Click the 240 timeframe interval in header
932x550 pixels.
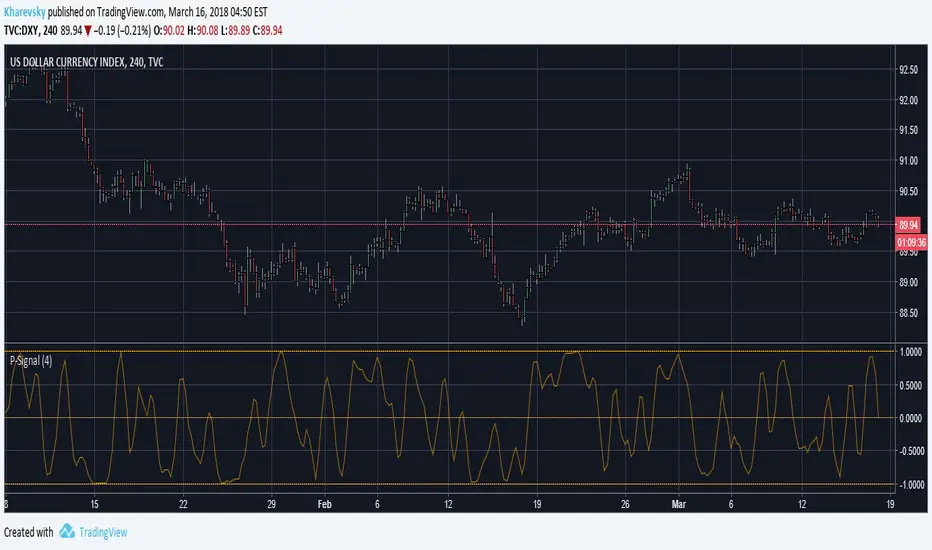[50, 30]
